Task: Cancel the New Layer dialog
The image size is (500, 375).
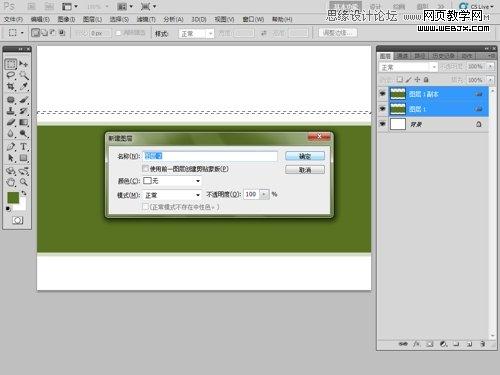Action: [305, 170]
